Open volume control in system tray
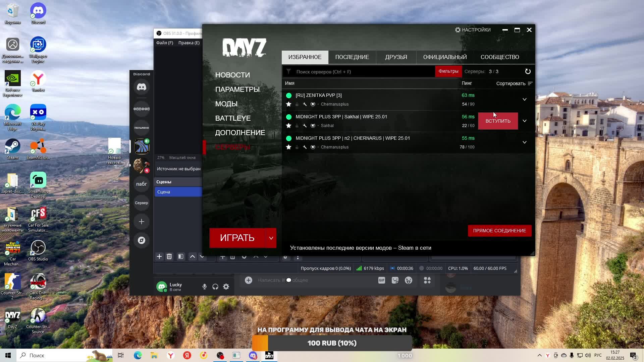Viewport: 644px width, 362px height. pos(588,355)
